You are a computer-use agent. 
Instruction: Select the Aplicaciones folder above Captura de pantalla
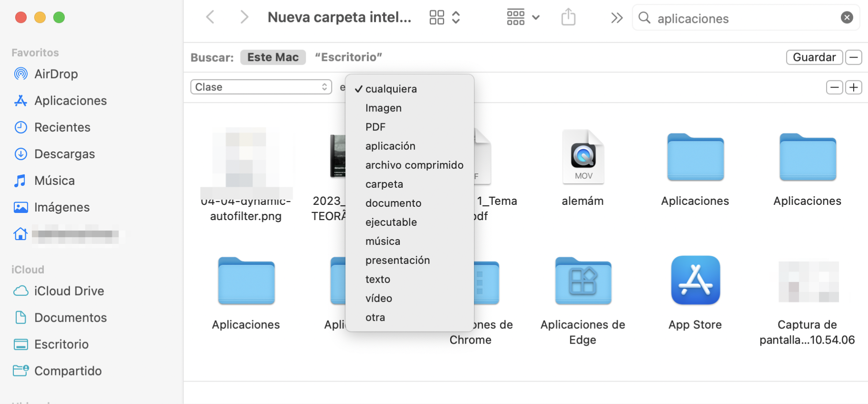pyautogui.click(x=808, y=157)
